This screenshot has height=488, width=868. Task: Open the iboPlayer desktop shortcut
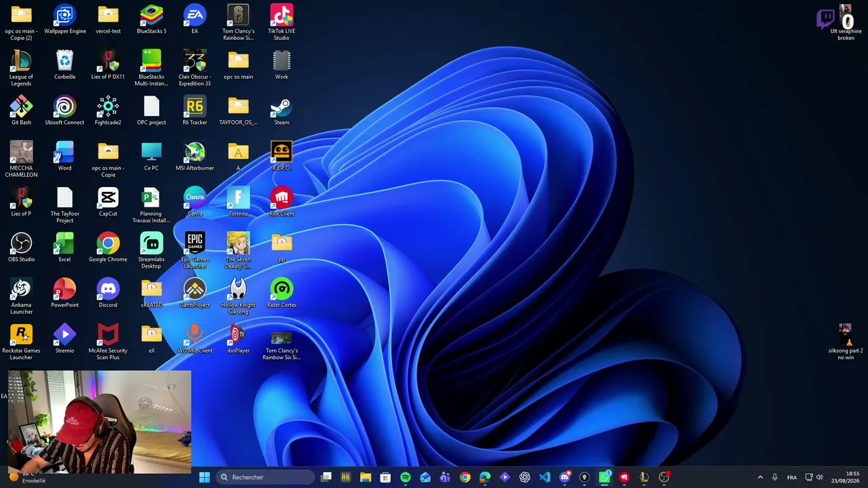coord(238,339)
